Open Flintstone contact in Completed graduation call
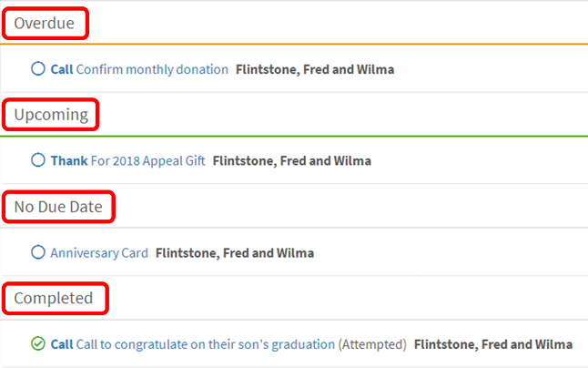The height and width of the screenshot is (368, 588). 493,344
